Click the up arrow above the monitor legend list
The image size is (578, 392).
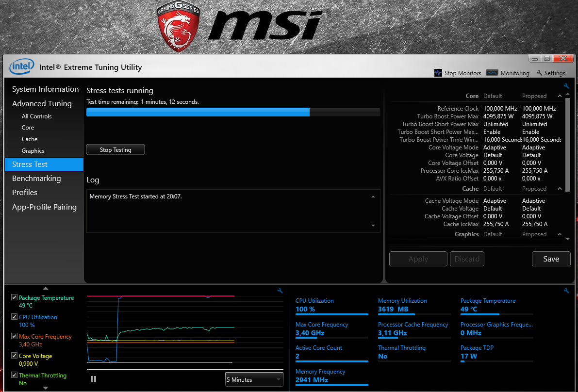(46, 289)
